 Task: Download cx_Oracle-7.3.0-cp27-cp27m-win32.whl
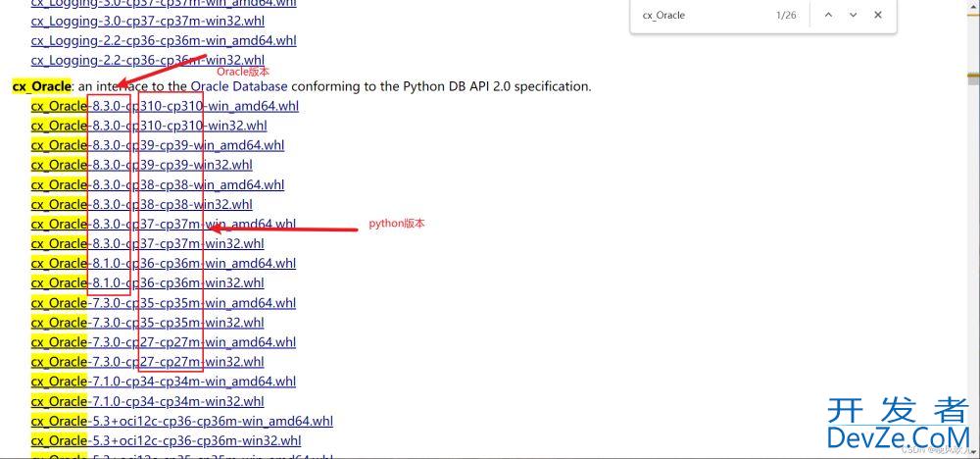tap(148, 362)
